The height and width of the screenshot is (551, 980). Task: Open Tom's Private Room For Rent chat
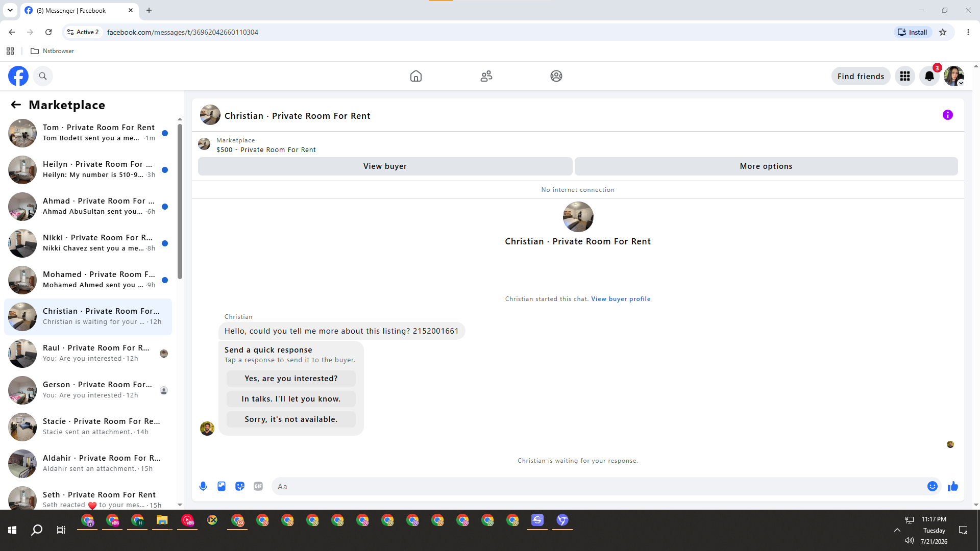(x=88, y=133)
